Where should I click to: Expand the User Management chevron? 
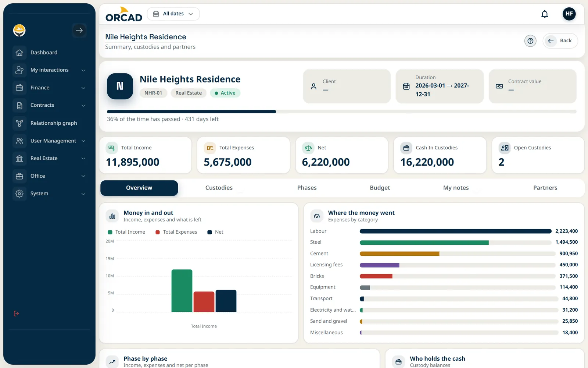[83, 141]
